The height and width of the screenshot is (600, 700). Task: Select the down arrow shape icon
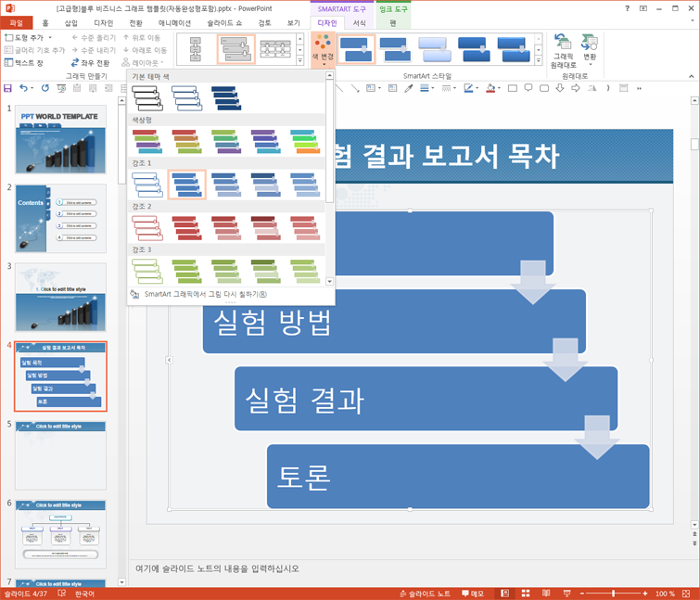click(x=560, y=88)
